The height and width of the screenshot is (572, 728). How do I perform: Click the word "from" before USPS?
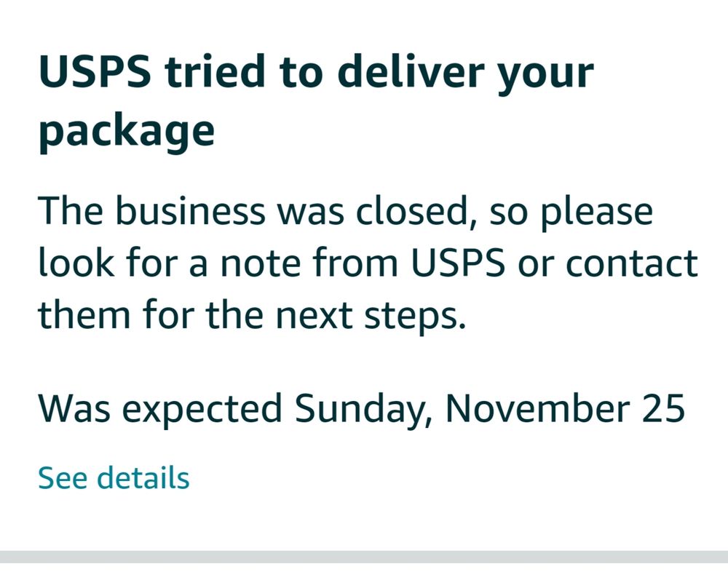click(x=355, y=263)
